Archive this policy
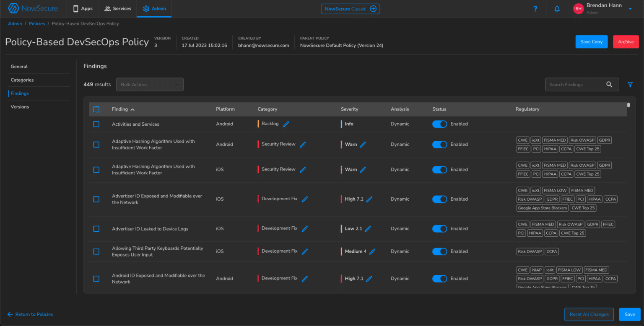This screenshot has width=644, height=326. pyautogui.click(x=626, y=42)
